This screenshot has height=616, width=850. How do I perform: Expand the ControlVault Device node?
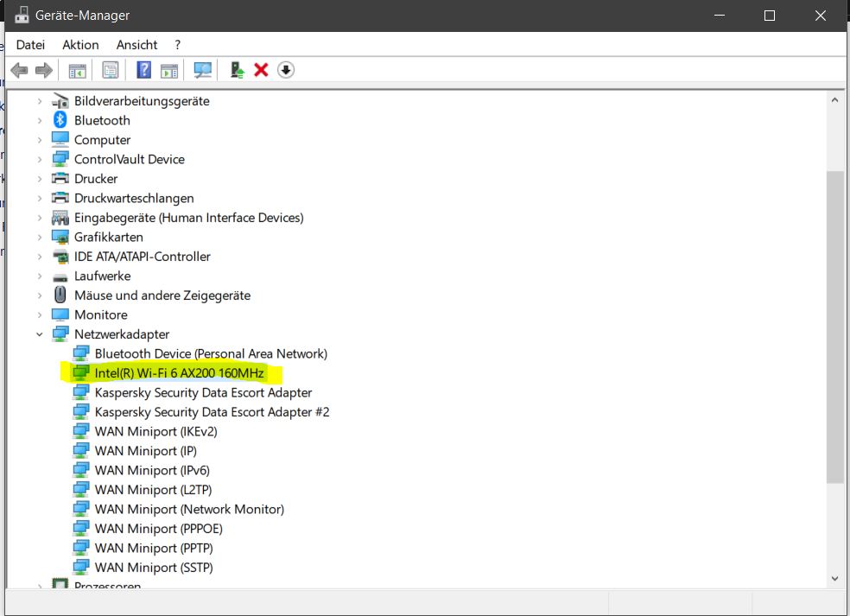(x=40, y=160)
